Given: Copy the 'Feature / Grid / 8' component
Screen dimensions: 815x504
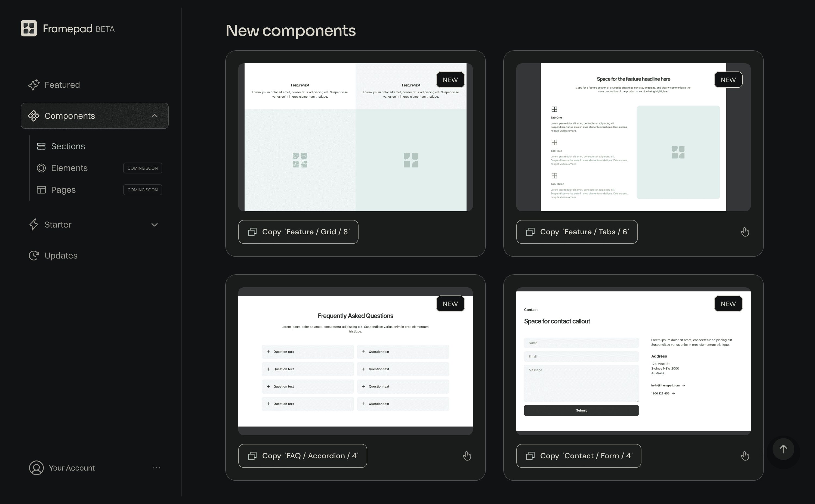Looking at the screenshot, I should [298, 232].
